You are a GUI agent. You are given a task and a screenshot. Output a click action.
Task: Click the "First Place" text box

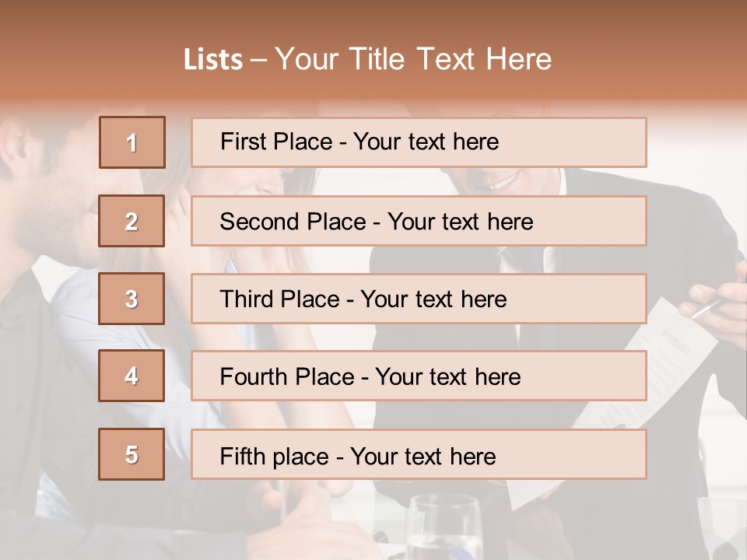tap(419, 142)
